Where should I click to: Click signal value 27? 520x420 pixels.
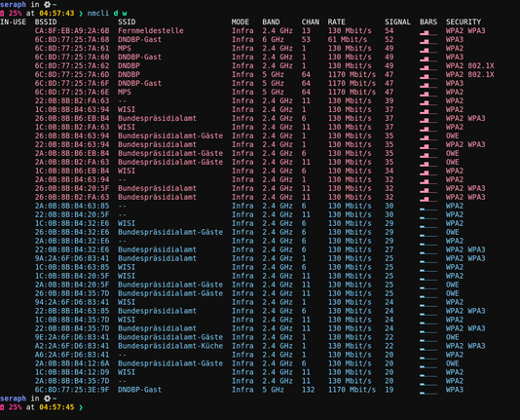[389, 249]
